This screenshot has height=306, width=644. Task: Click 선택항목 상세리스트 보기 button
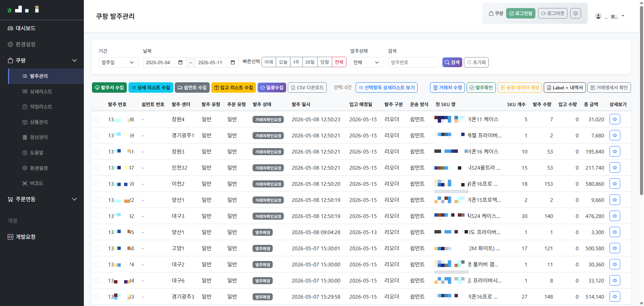386,88
